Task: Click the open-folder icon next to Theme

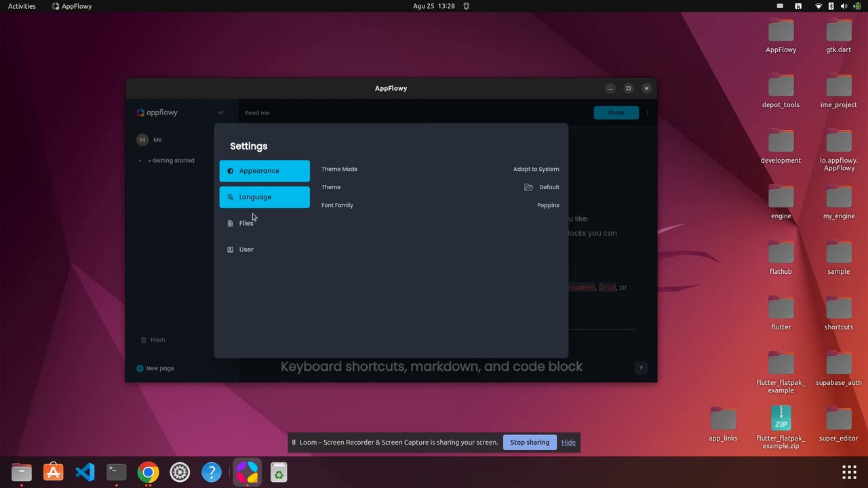Action: tap(529, 187)
